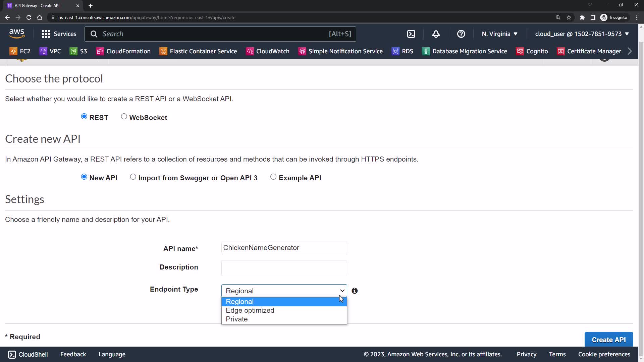This screenshot has height=362, width=644.
Task: Open the help question mark icon
Action: tap(461, 34)
